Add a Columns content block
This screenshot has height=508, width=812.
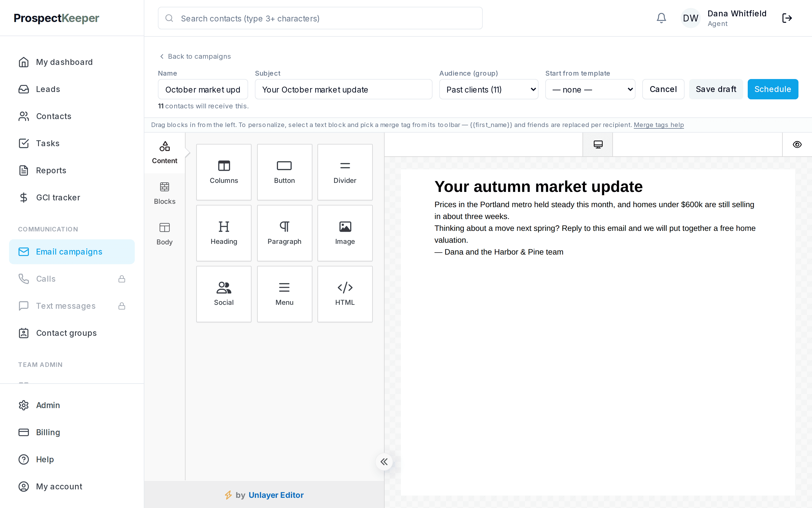224,172
